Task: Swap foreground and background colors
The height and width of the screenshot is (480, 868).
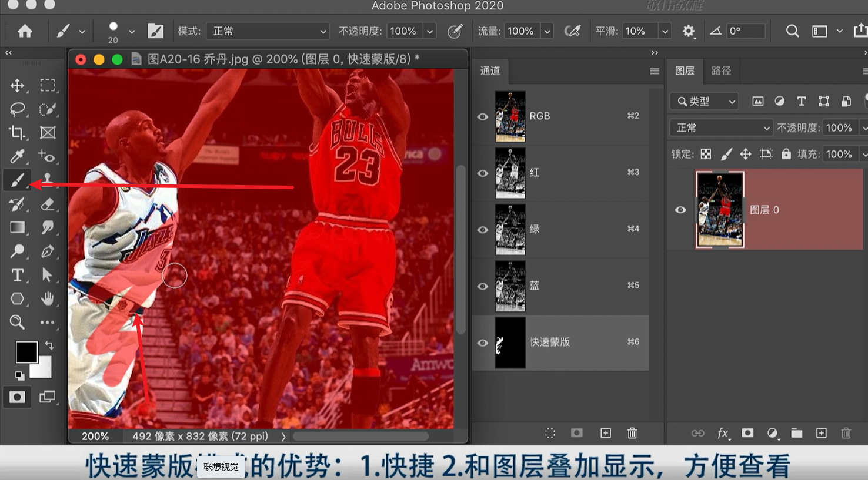Action: pos(49,345)
